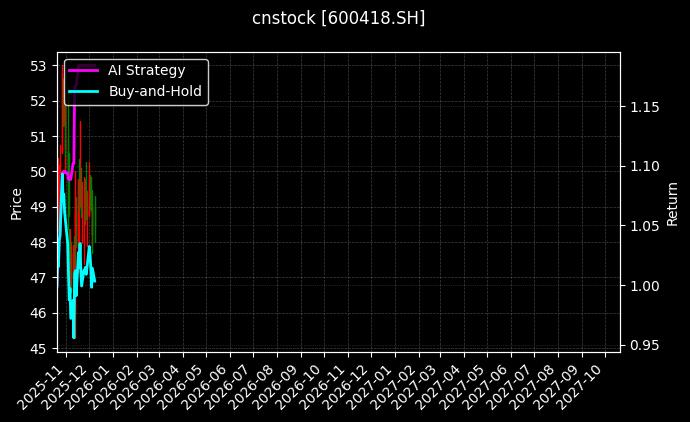Click the lowest dip of the cyan line

coord(74,337)
